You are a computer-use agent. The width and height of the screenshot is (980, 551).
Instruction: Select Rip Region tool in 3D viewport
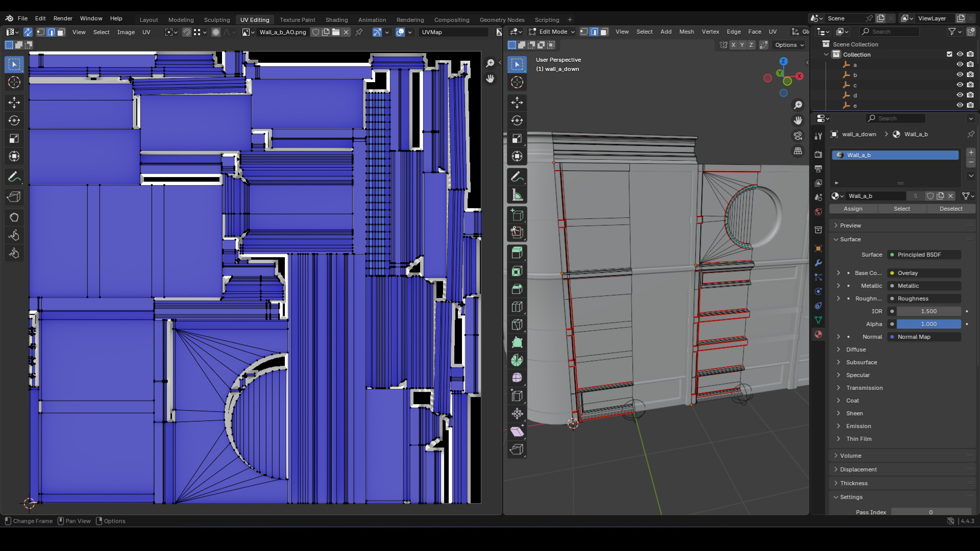[x=517, y=449]
